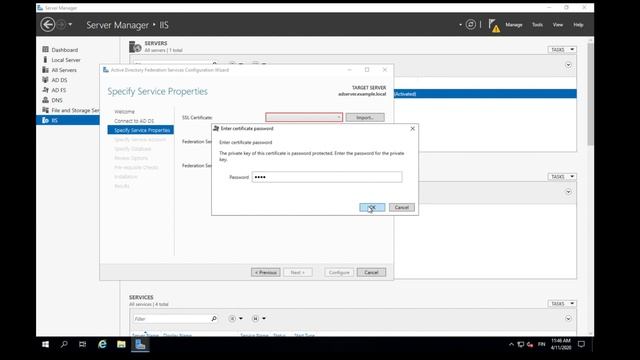Click the Dashboard icon in sidebar
640x360 pixels.
pos(45,49)
